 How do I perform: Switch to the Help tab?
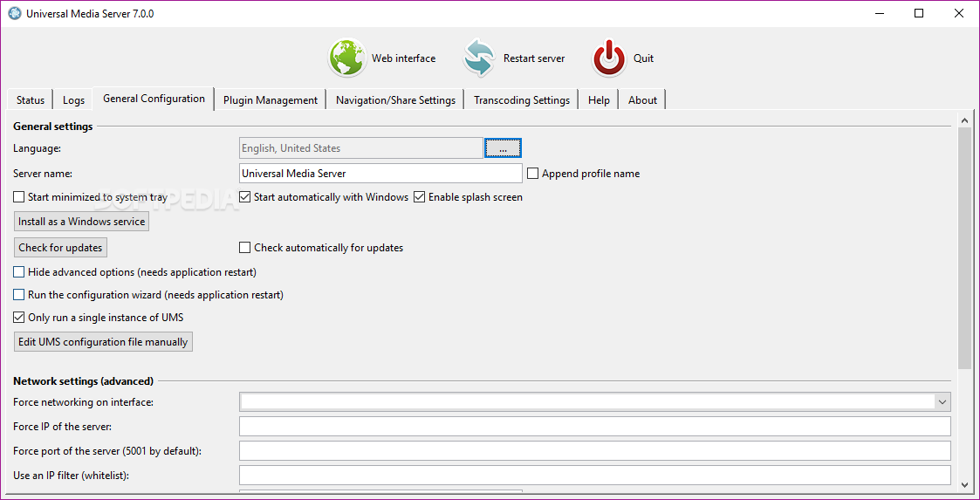(599, 100)
